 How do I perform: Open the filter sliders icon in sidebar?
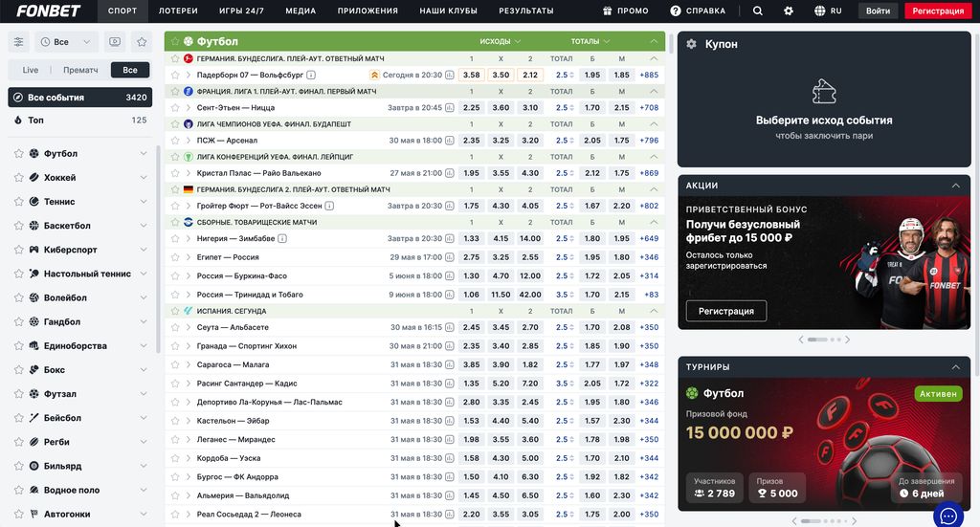coord(19,42)
